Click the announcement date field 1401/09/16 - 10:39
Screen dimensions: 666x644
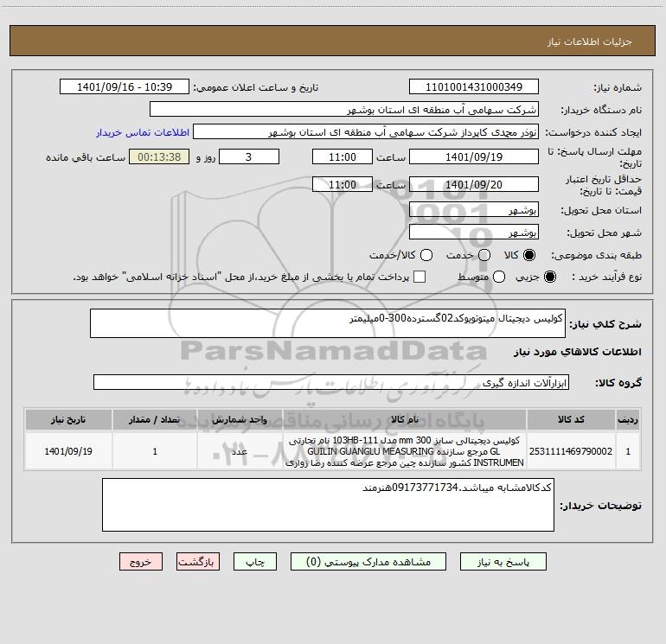(x=125, y=86)
